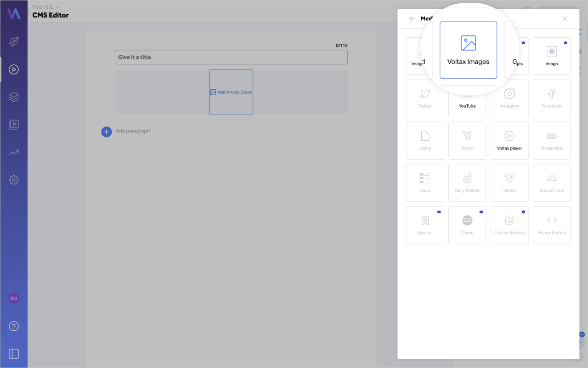
Task: Choose the Facebook embed tile
Action: coord(552,98)
